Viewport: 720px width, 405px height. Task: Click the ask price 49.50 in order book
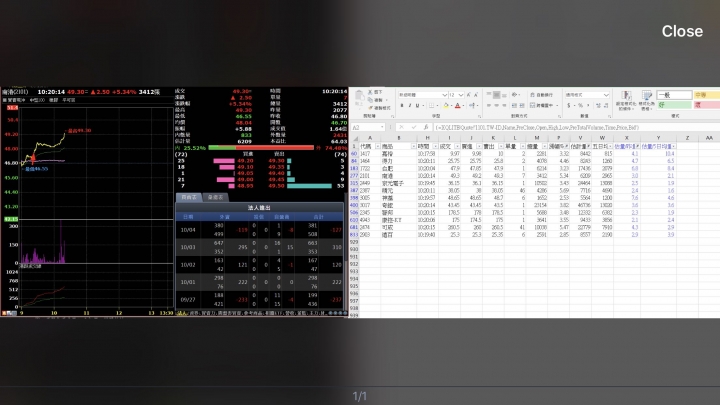pos(276,186)
